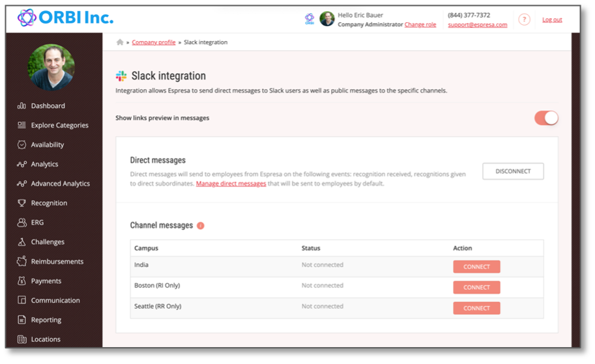Open Locations from the sidebar
The height and width of the screenshot is (364, 595).
click(46, 339)
